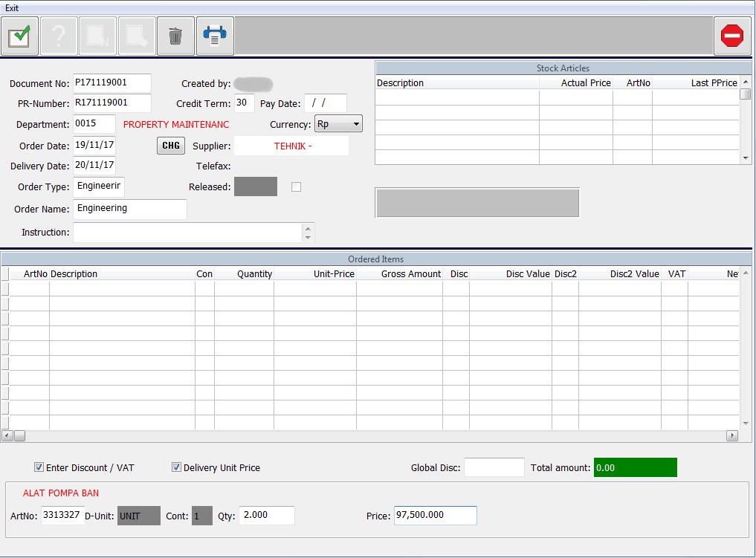Toggle Delivery Unit Price checkbox
The image size is (756, 558).
pos(176,467)
